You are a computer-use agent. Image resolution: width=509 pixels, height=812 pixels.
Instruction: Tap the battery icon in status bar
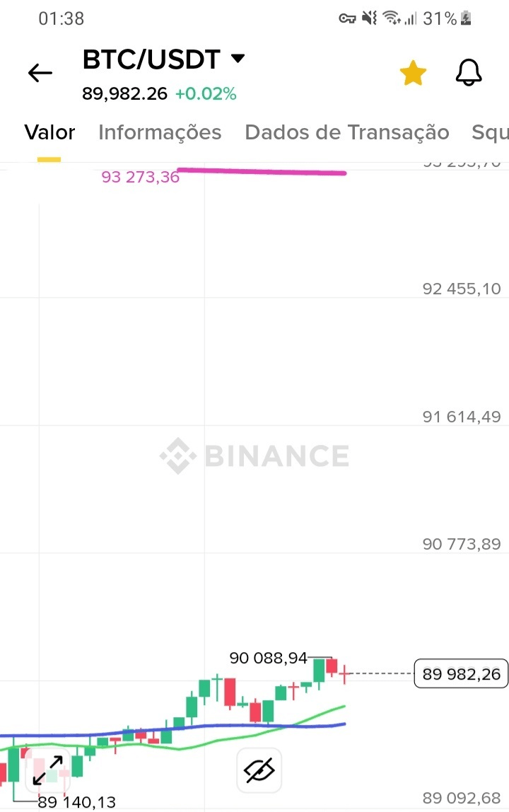(466, 19)
